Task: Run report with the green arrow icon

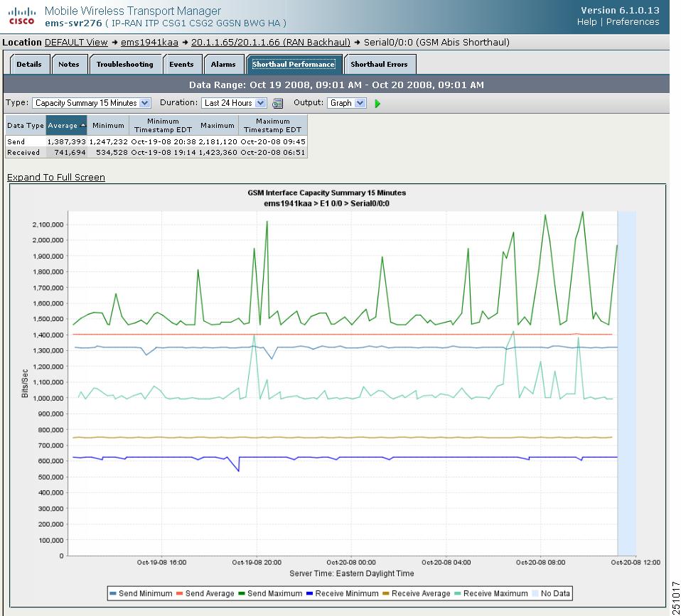Action: (x=377, y=103)
